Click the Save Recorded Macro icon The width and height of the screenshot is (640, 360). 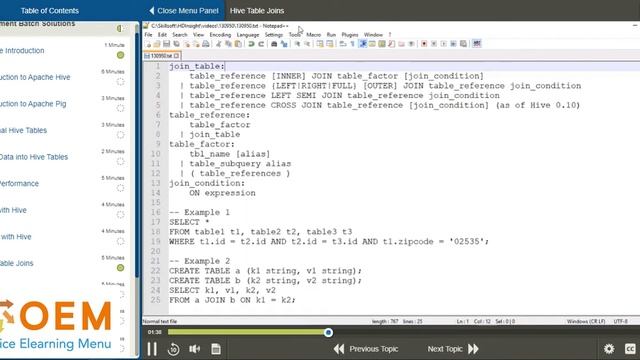[x=463, y=44]
